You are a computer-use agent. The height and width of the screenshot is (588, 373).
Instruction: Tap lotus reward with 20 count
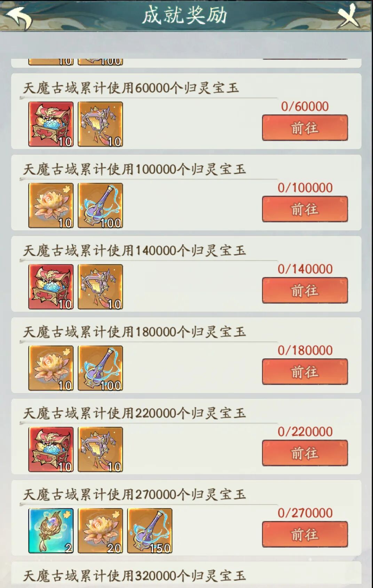coord(100,531)
